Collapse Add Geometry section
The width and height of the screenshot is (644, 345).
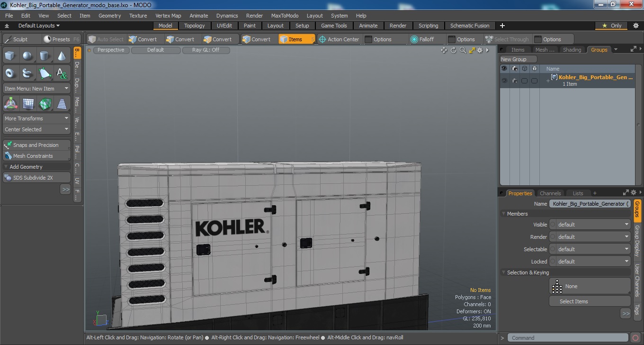6,167
